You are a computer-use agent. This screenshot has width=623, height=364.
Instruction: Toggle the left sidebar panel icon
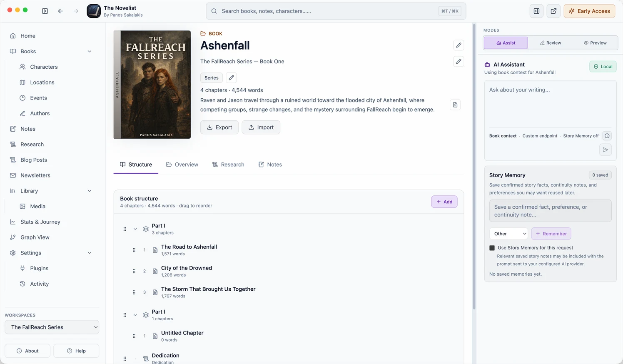[45, 11]
